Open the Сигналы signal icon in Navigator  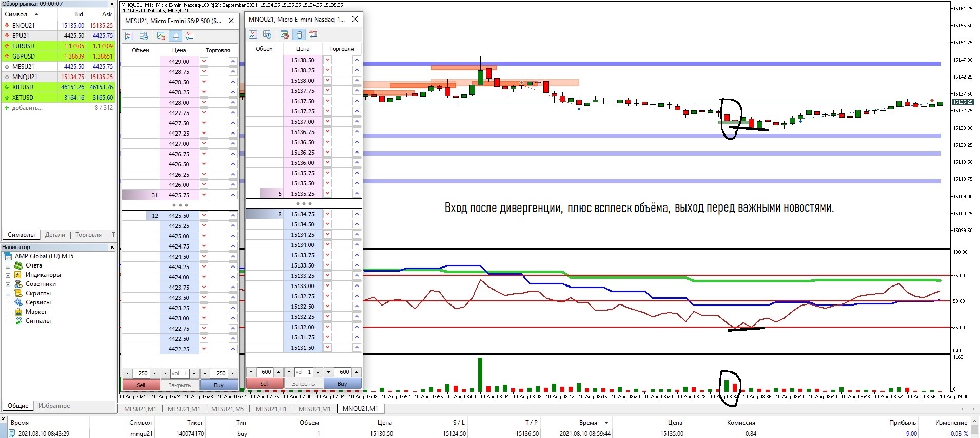point(18,321)
